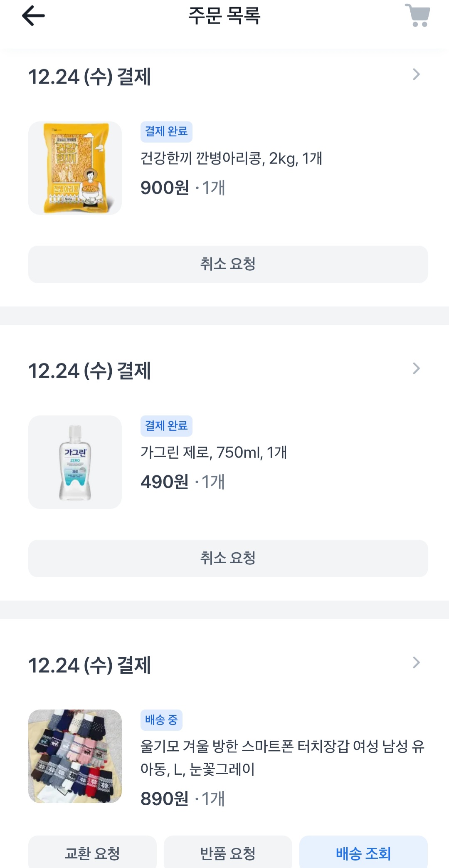This screenshot has height=868, width=449.
Task: Open the shopping cart icon
Action: tap(417, 16)
